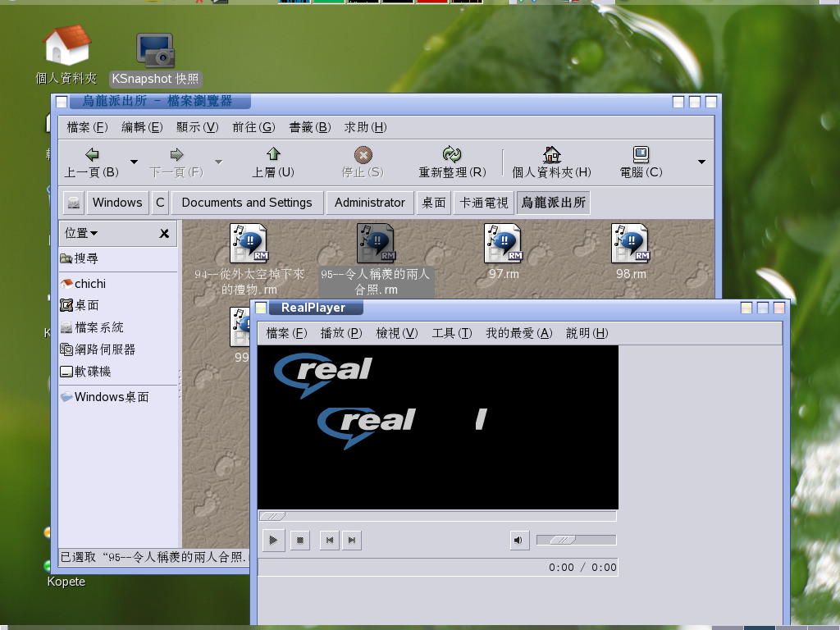Click the RealPlayer seek position slider

(437, 517)
